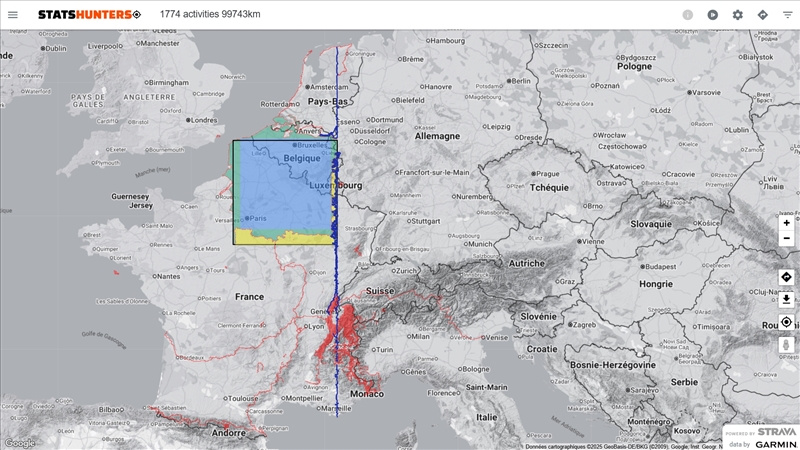This screenshot has width=800, height=450.
Task: Zoom out the map with minus button
Action: [x=786, y=238]
